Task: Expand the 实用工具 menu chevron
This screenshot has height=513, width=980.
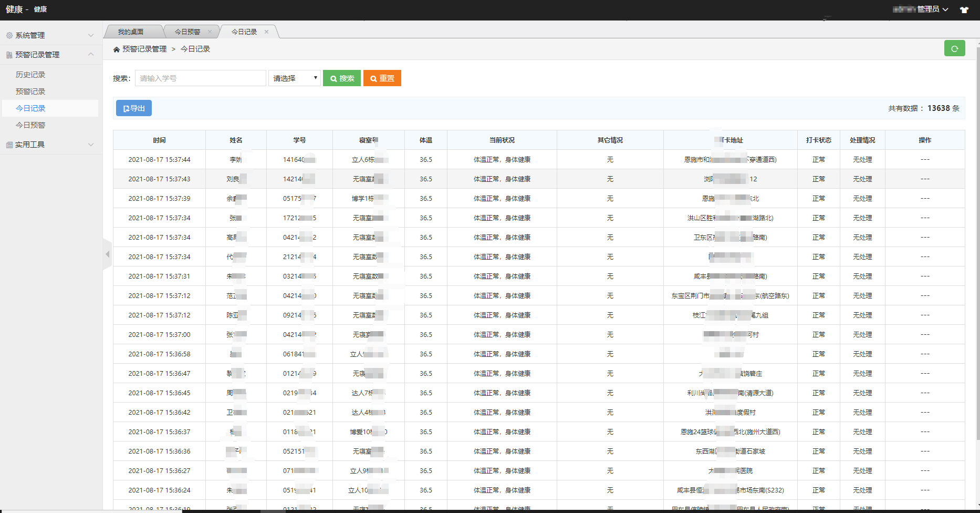Action: click(x=91, y=145)
